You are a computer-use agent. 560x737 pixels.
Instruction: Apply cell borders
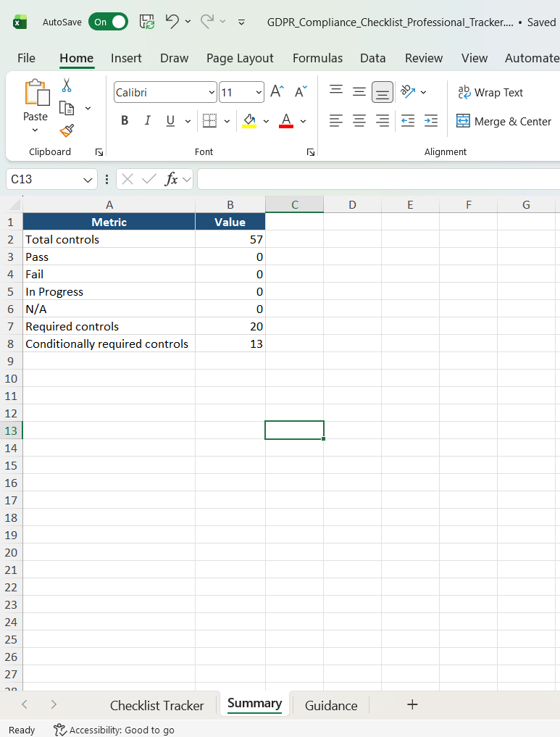point(209,121)
